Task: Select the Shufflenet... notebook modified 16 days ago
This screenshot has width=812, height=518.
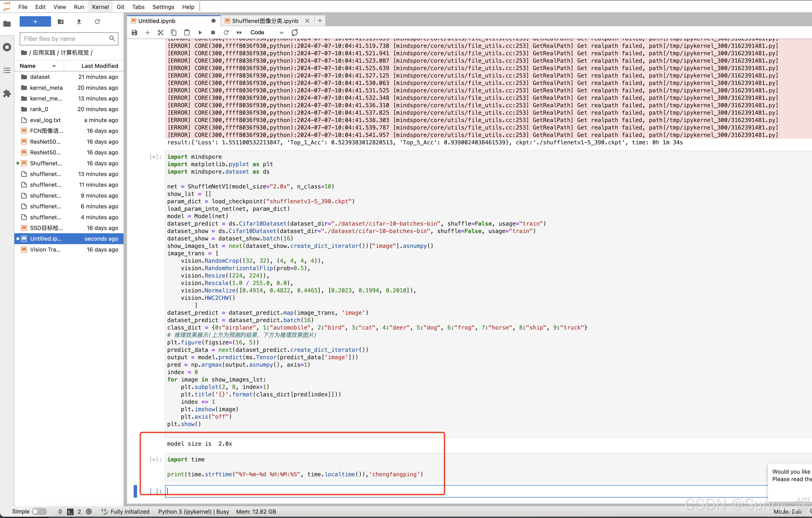Action: [x=69, y=163]
